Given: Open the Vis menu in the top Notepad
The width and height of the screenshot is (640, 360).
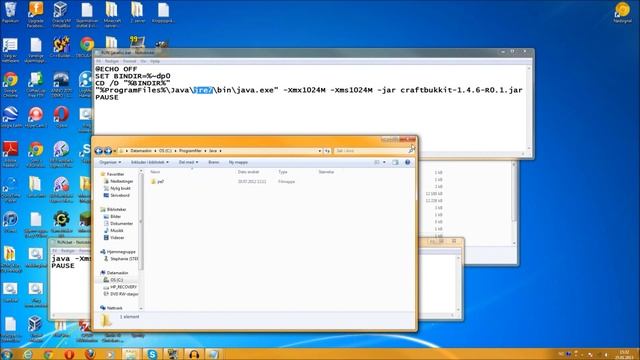Looking at the screenshot, I should [x=143, y=61].
